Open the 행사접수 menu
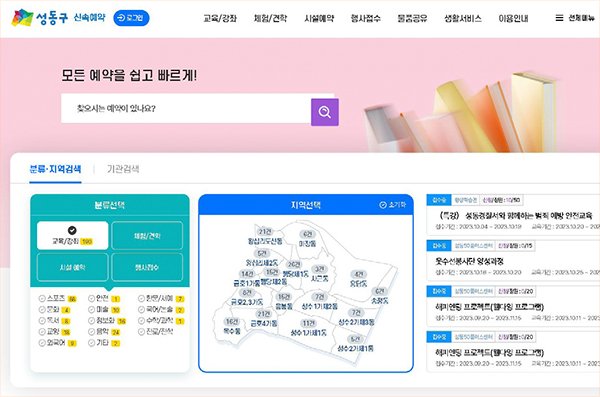This screenshot has height=397, width=600. coord(365,18)
